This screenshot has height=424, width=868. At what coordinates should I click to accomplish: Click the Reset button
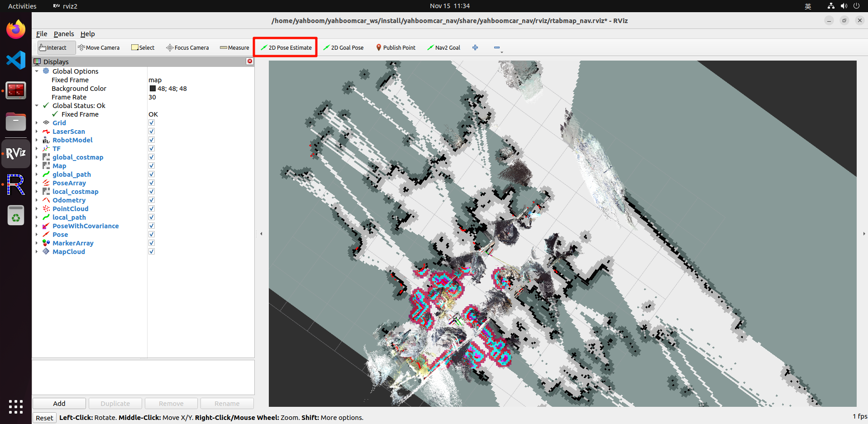44,418
